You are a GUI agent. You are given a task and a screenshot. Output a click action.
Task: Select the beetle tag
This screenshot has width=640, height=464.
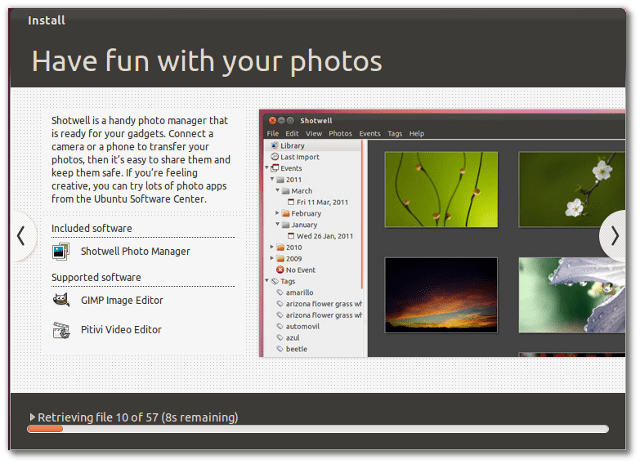point(296,349)
